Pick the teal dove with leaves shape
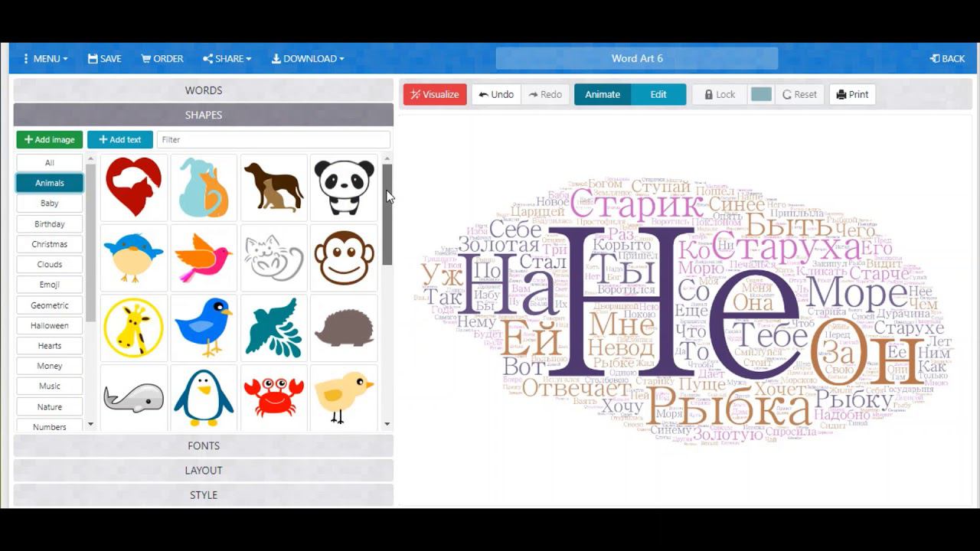Image resolution: width=980 pixels, height=551 pixels. (274, 328)
